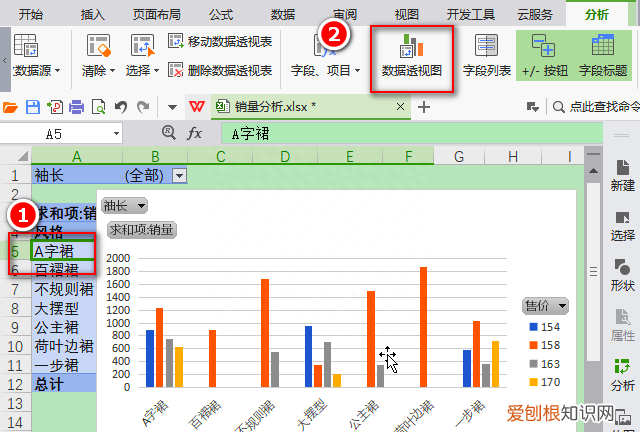Screen dimensions: 640x432
Task: Open the 插入 ribbon tab
Action: [93, 15]
